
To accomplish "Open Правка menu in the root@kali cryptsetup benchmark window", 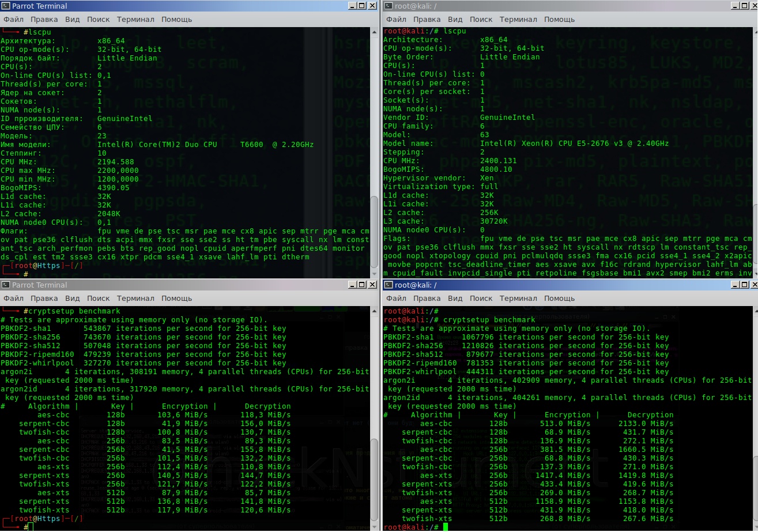I will pos(427,299).
